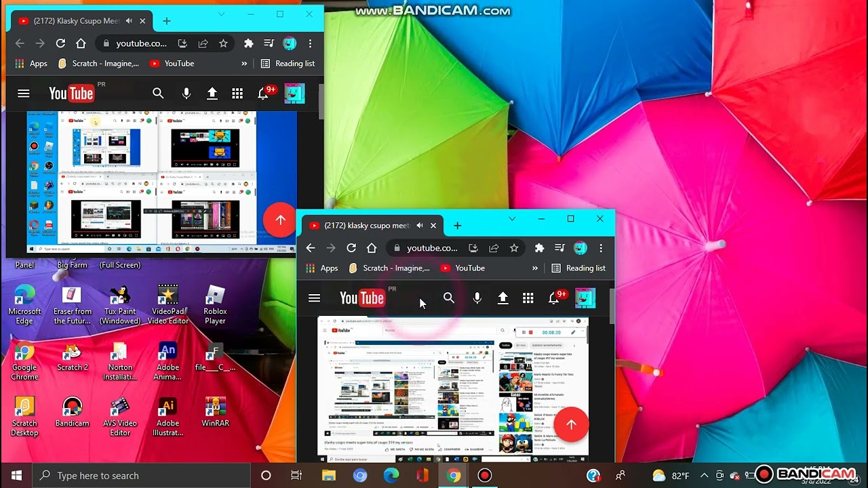868x488 pixels.
Task: Click the address bar in the upper-left Chrome window
Action: click(165, 43)
